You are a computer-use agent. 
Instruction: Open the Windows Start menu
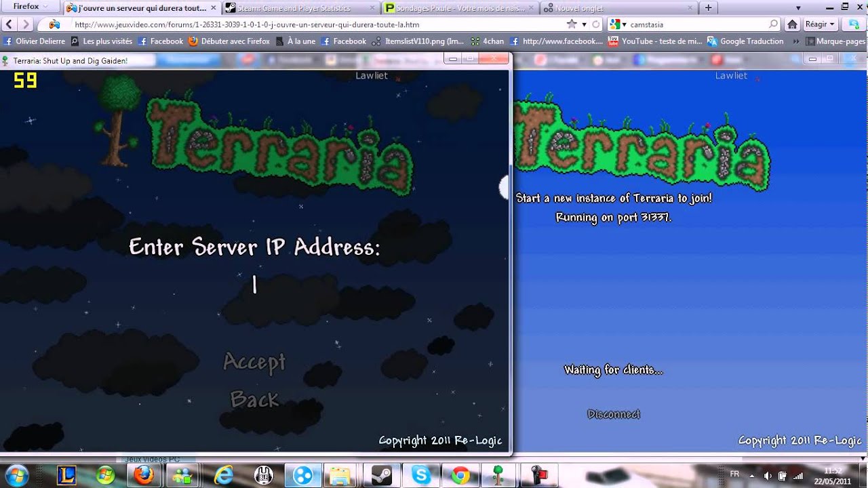[16, 475]
